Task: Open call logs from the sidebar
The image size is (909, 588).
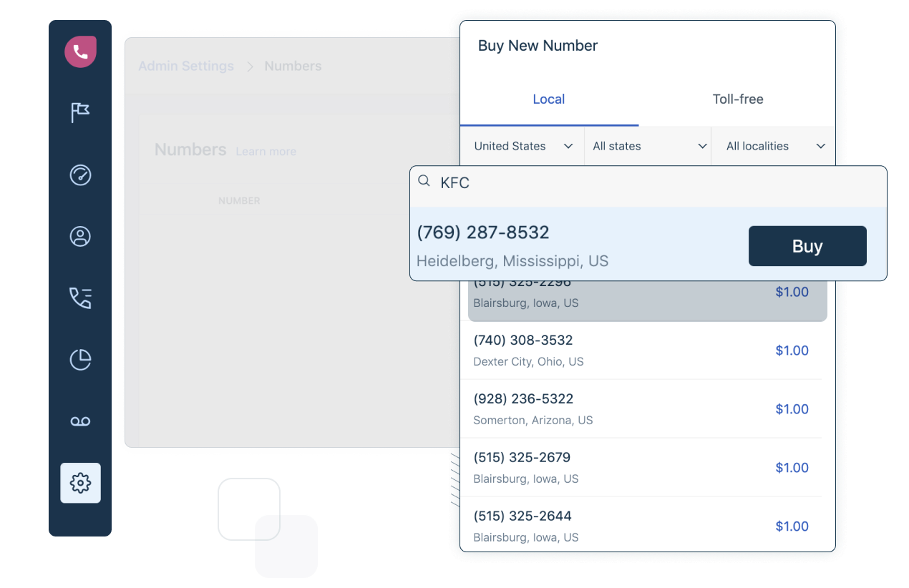Action: [79, 298]
